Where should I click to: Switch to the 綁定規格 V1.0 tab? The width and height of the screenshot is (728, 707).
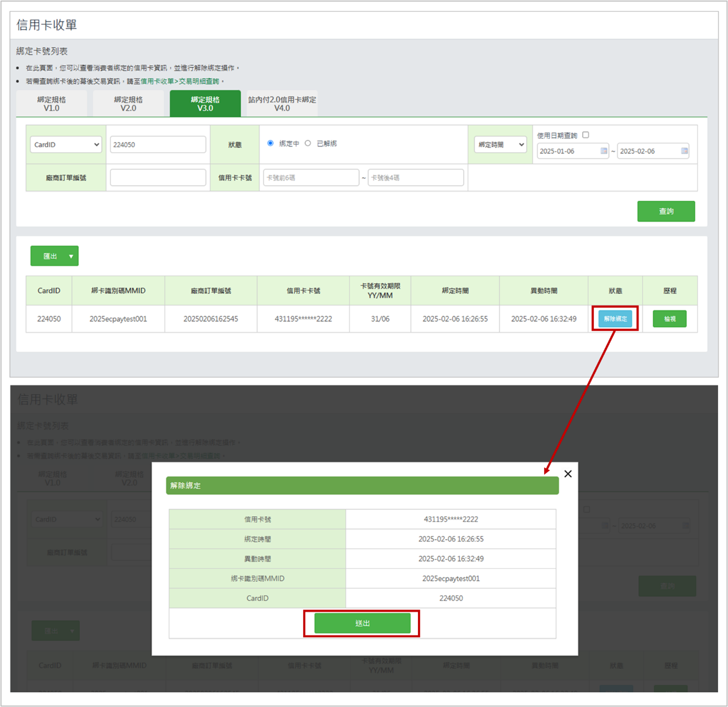point(52,104)
